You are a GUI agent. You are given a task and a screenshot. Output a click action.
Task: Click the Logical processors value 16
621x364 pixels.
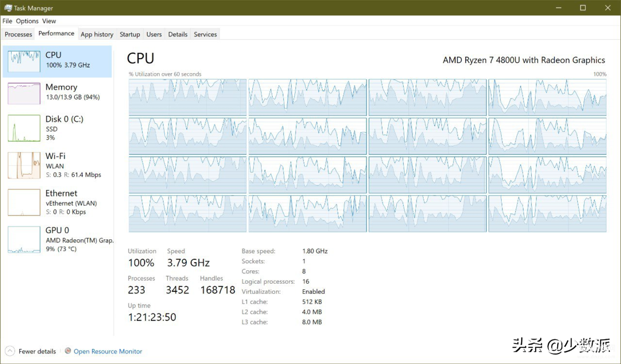(x=306, y=281)
